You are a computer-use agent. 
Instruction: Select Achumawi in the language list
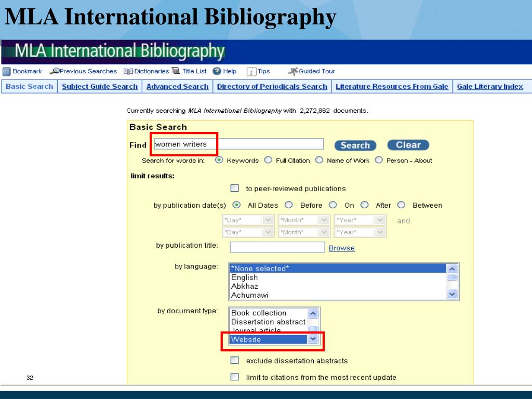tap(338, 295)
